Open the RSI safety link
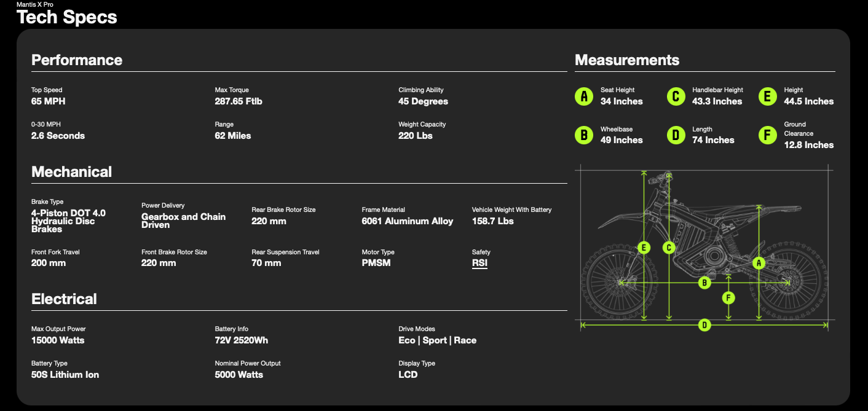 (x=479, y=263)
